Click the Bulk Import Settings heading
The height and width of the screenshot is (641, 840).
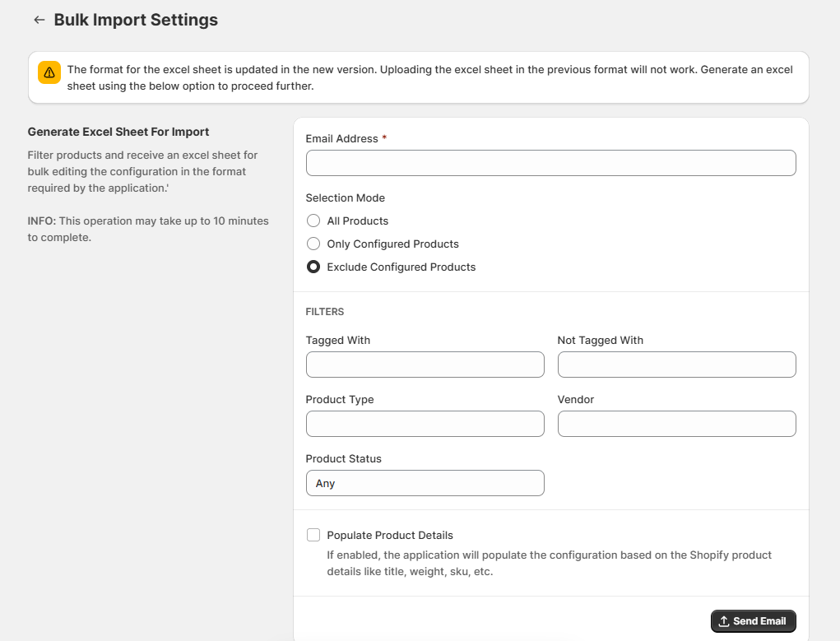pos(136,20)
